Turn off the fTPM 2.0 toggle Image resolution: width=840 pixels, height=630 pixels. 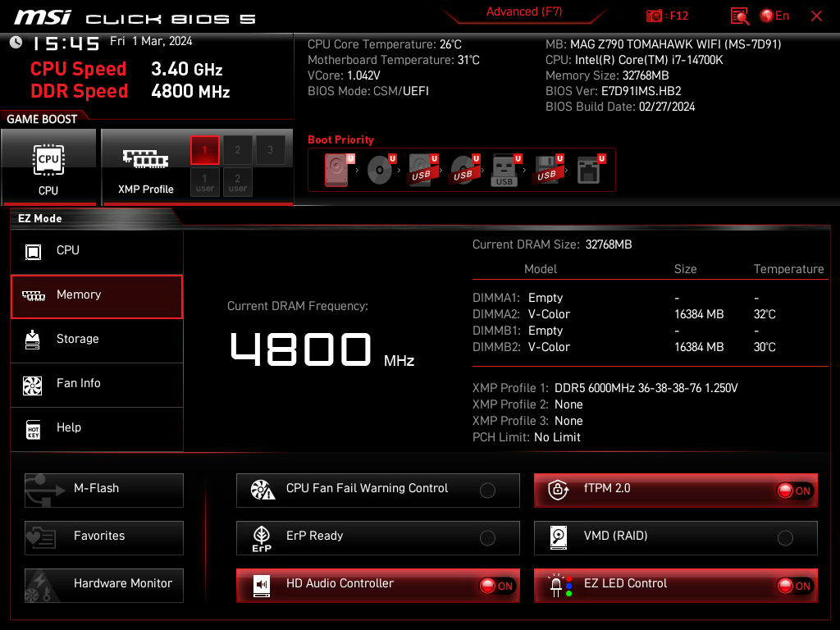[795, 491]
